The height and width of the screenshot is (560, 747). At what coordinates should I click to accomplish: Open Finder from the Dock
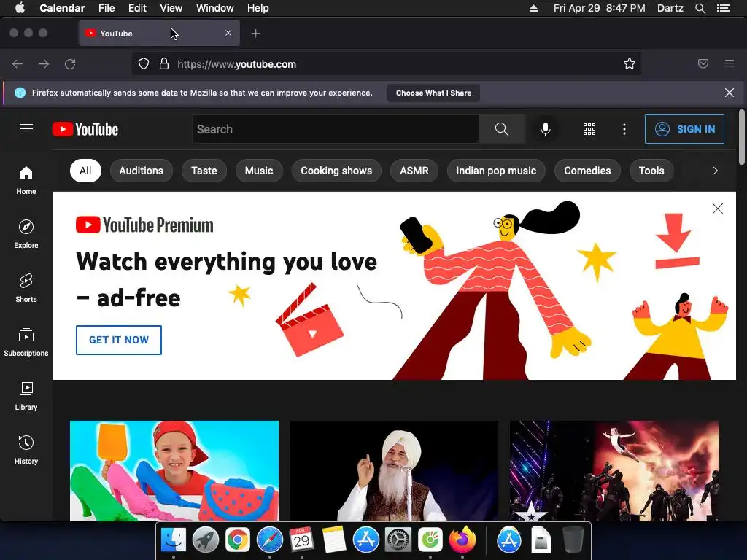pyautogui.click(x=174, y=540)
